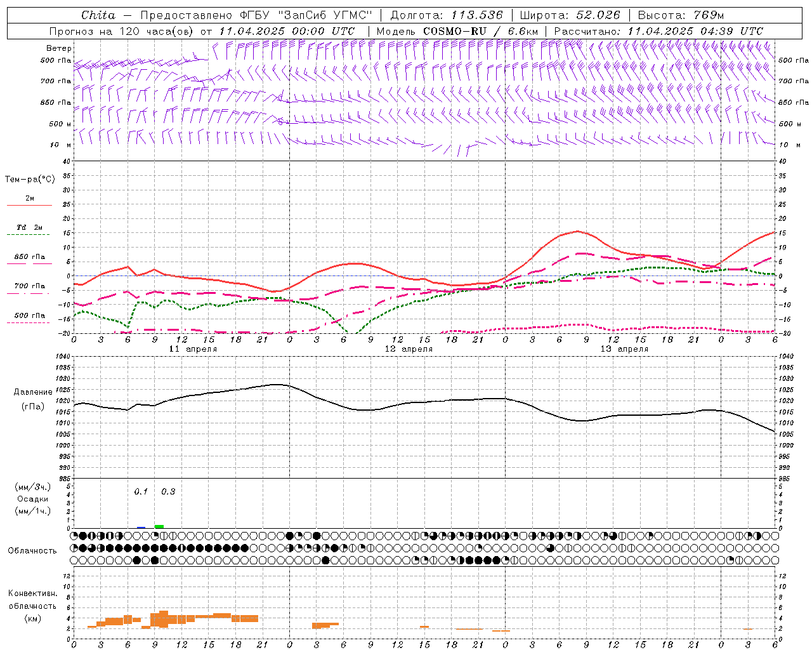Select the "Давление" pressure panel label
Image resolution: width=812 pixels, height=650 pixels.
(33, 392)
